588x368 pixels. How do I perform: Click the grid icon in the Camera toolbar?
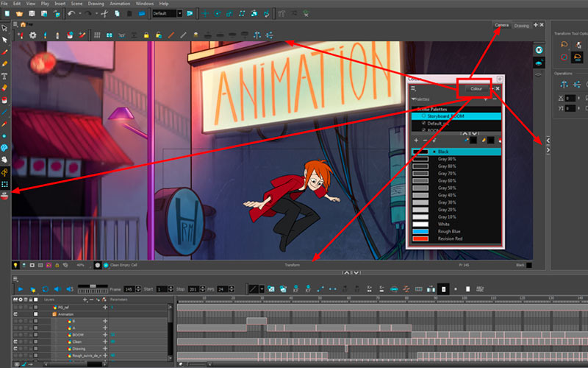point(97,35)
